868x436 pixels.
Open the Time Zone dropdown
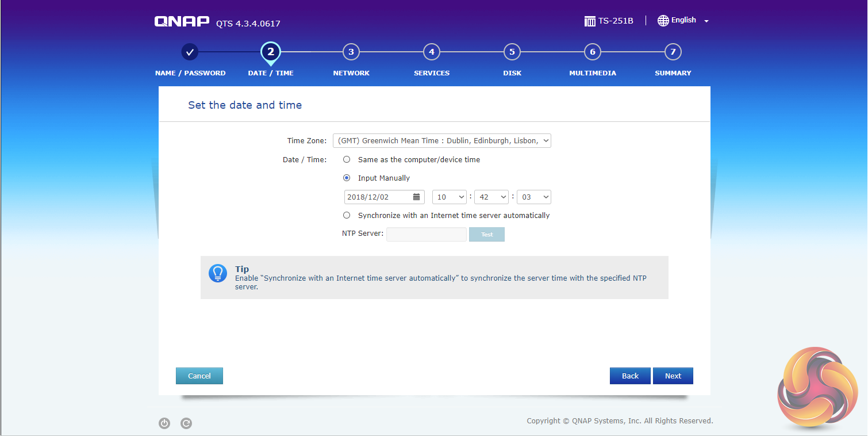pos(441,140)
